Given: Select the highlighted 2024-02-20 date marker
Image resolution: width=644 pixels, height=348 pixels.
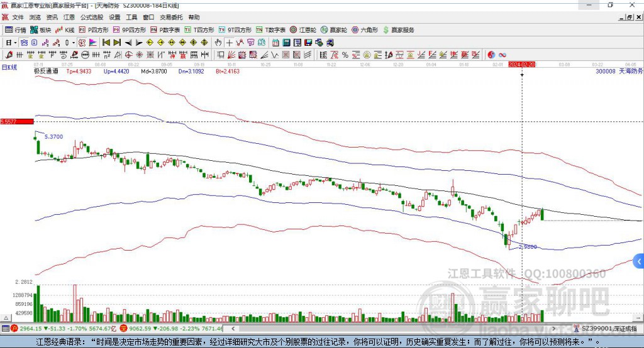Looking at the screenshot, I should (521, 65).
